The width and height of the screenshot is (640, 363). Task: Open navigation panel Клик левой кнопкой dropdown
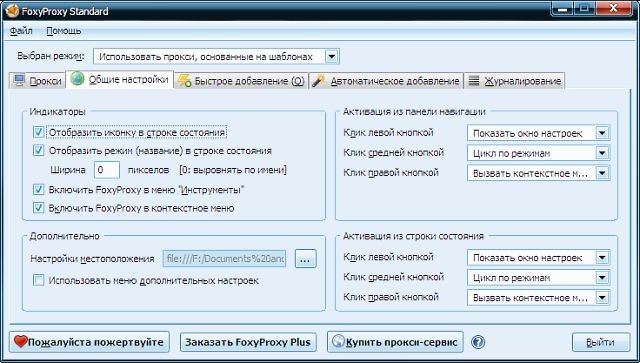point(539,133)
